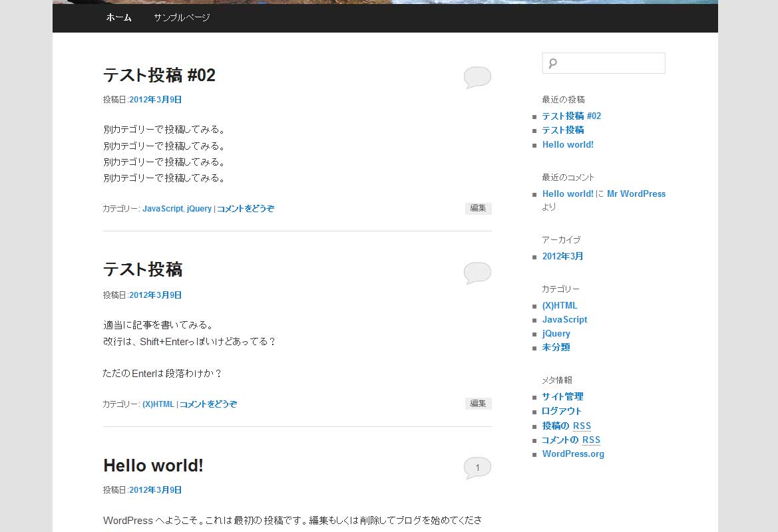The width and height of the screenshot is (778, 532).
Task: Click コメントをどうぞ under テスト投稿 post
Action: 208,404
